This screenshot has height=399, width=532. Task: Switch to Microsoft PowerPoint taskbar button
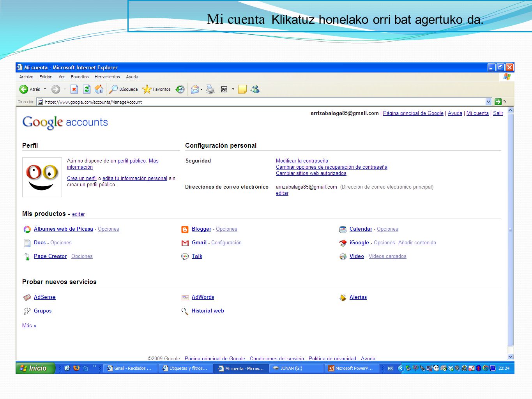[352, 368]
